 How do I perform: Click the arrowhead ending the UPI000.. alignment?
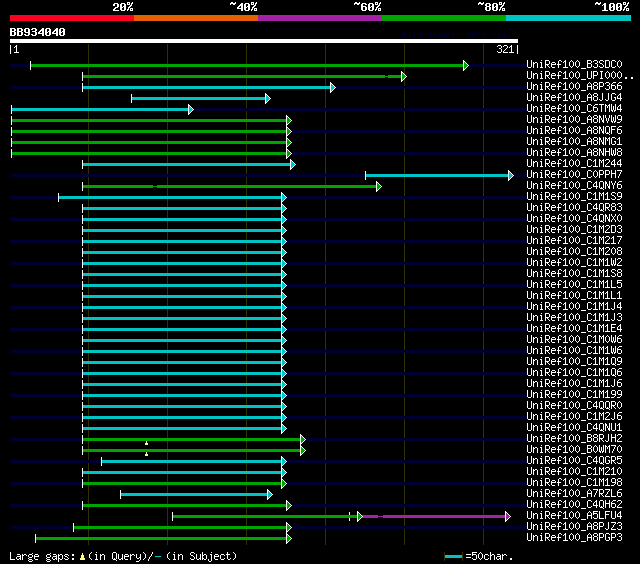pyautogui.click(x=404, y=76)
